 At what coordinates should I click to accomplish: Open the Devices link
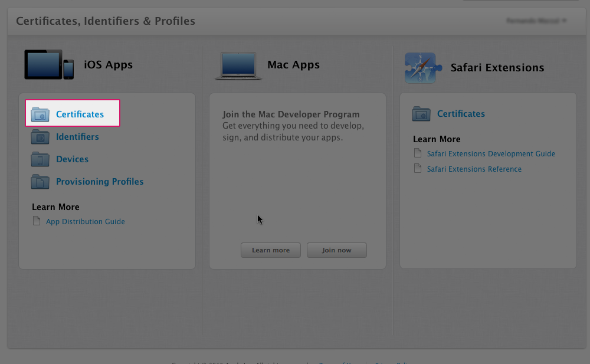72,159
